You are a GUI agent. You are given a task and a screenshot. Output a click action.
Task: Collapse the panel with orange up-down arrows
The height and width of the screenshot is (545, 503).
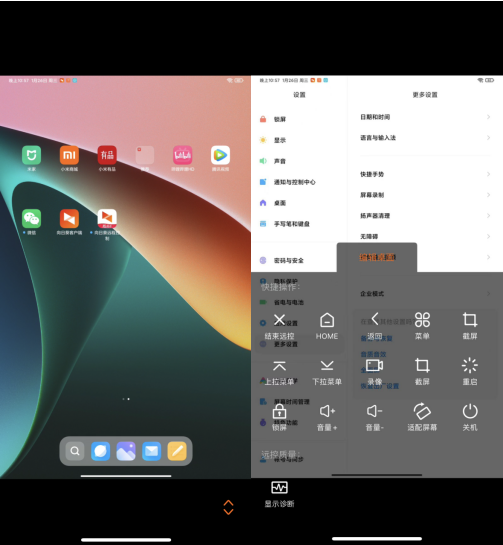tap(228, 507)
